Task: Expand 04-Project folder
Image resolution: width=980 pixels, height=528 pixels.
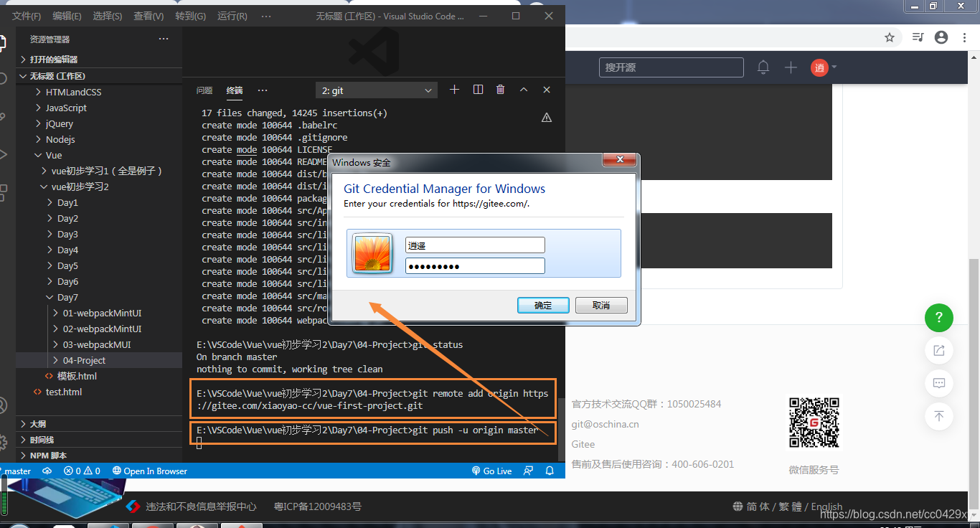Action: [x=100, y=360]
